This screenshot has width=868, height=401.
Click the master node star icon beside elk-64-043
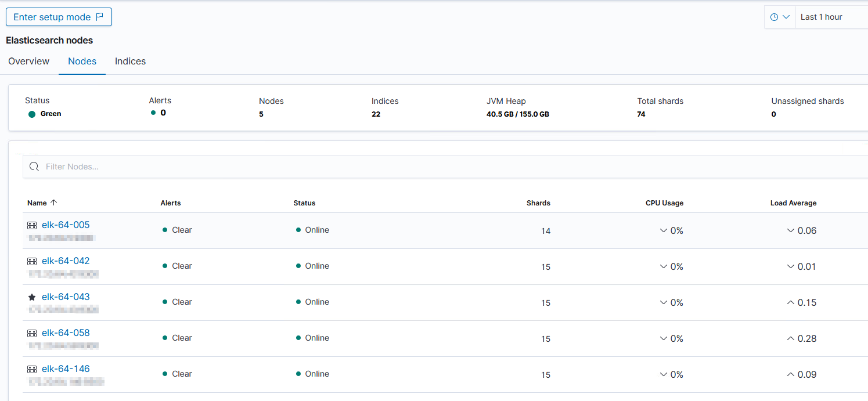[32, 297]
